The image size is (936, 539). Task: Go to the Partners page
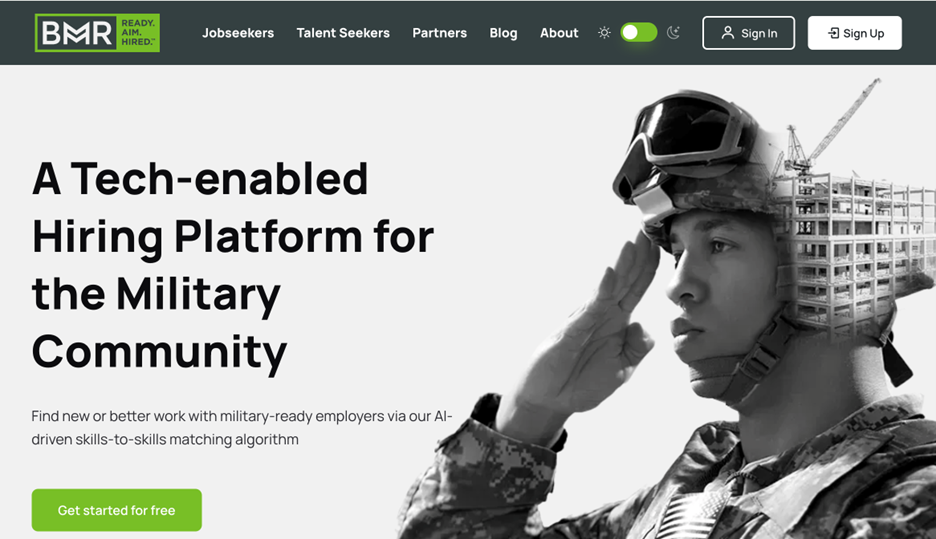click(x=439, y=33)
